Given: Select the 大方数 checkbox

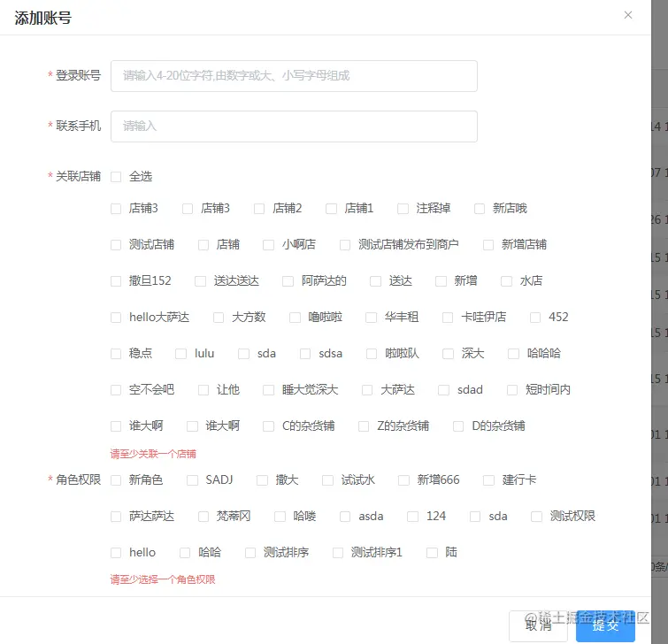Looking at the screenshot, I should 219,318.
